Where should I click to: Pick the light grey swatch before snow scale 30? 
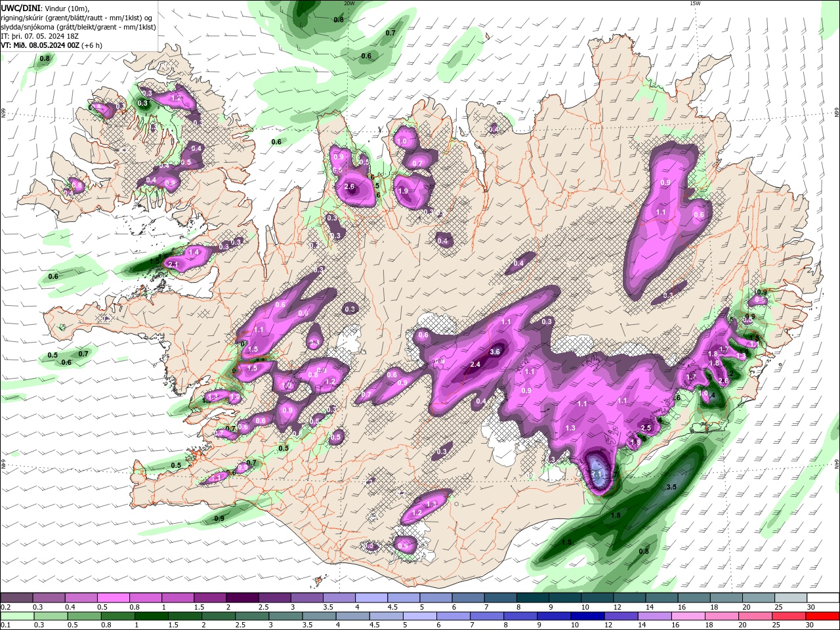790,598
